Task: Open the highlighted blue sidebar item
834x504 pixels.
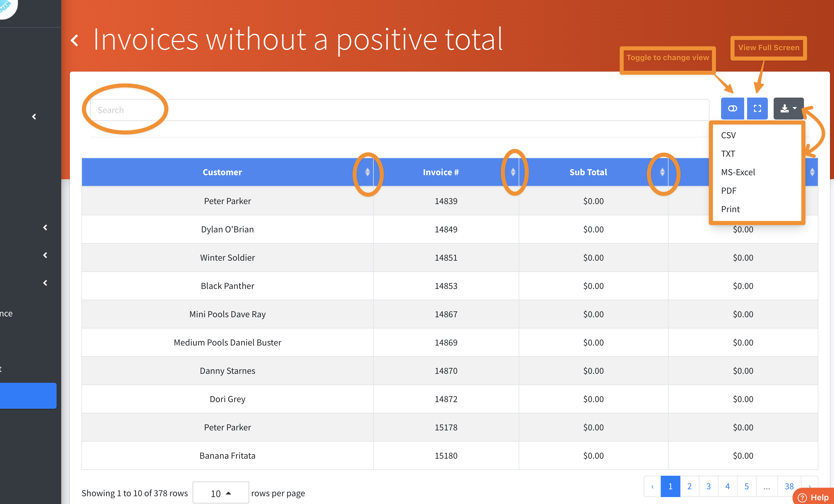Action: click(x=28, y=395)
